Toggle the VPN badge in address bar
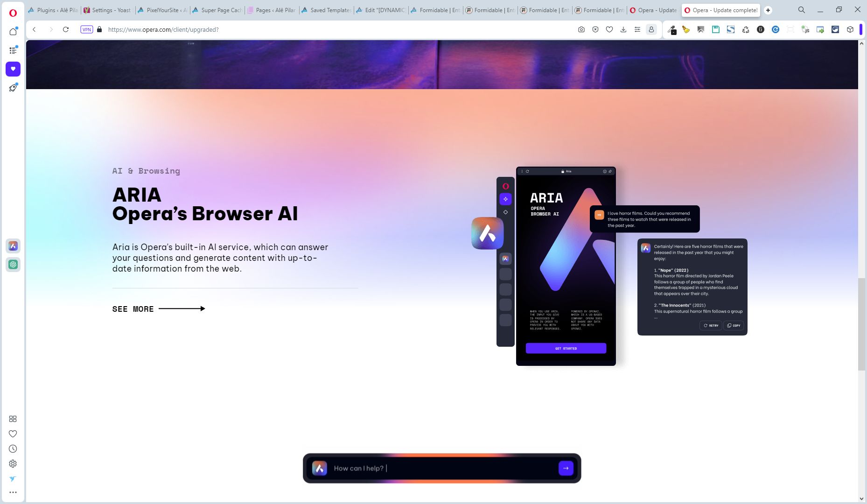Screen dimensions: 867x504 [x=87, y=29]
